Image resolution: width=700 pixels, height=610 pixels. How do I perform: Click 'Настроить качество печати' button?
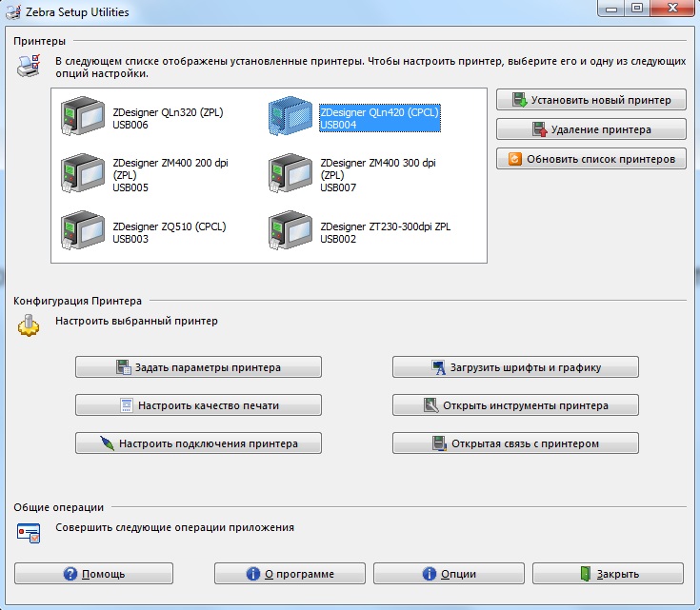pos(198,404)
